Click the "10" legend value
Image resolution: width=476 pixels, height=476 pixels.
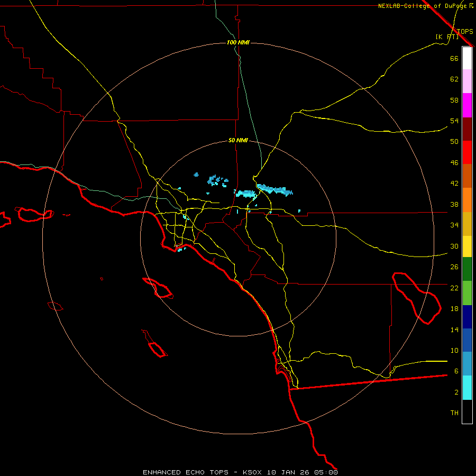[x=454, y=351]
